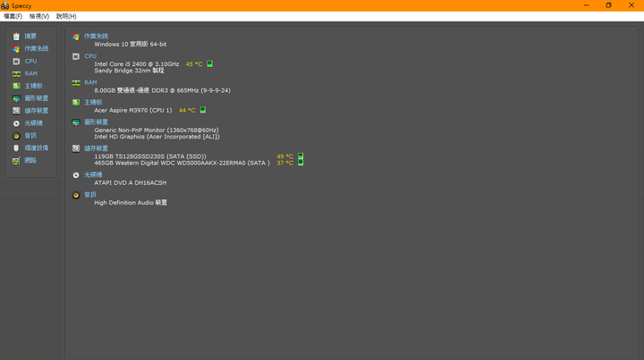Click the SSD temperature indicator beside 49 °C
Viewport: 644px width, 360px height.
[x=301, y=156]
